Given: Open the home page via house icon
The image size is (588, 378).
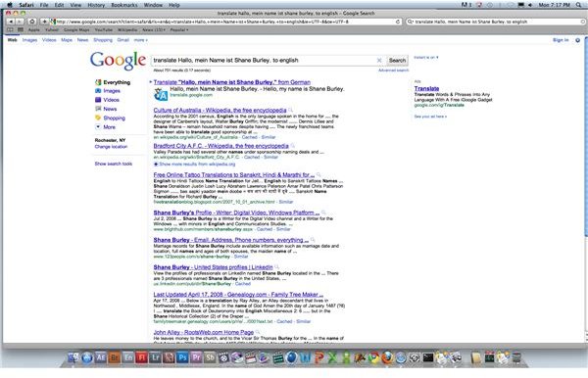Looking at the screenshot, I should (32, 22).
